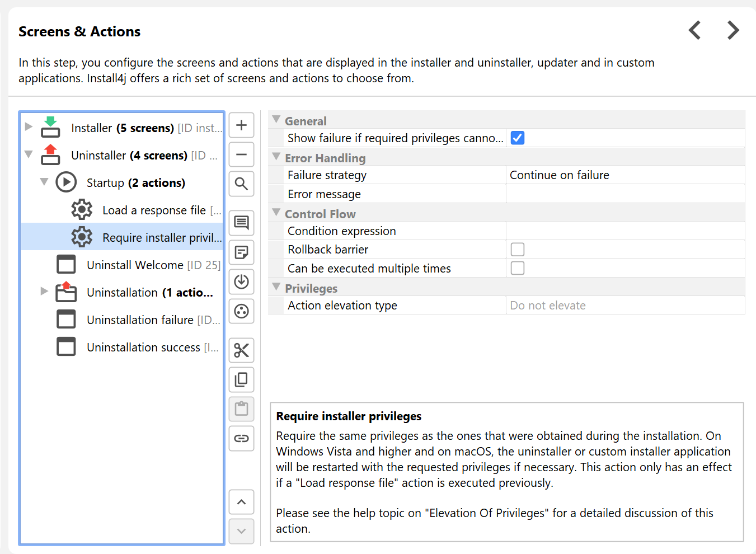
Task: Select the Uninstall Welcome screen
Action: click(135, 265)
